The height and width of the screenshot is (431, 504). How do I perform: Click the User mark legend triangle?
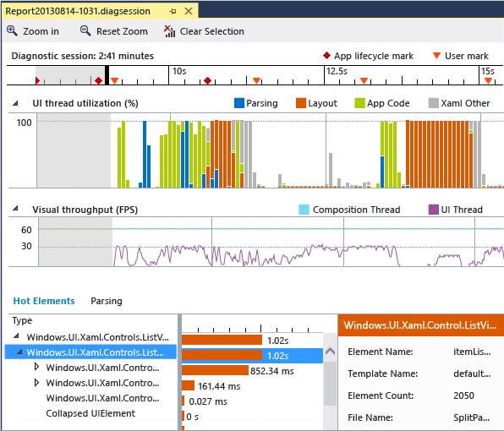[x=436, y=56]
